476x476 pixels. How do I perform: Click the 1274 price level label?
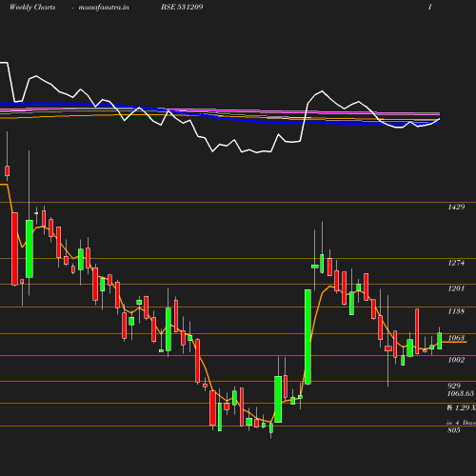pyautogui.click(x=456, y=263)
